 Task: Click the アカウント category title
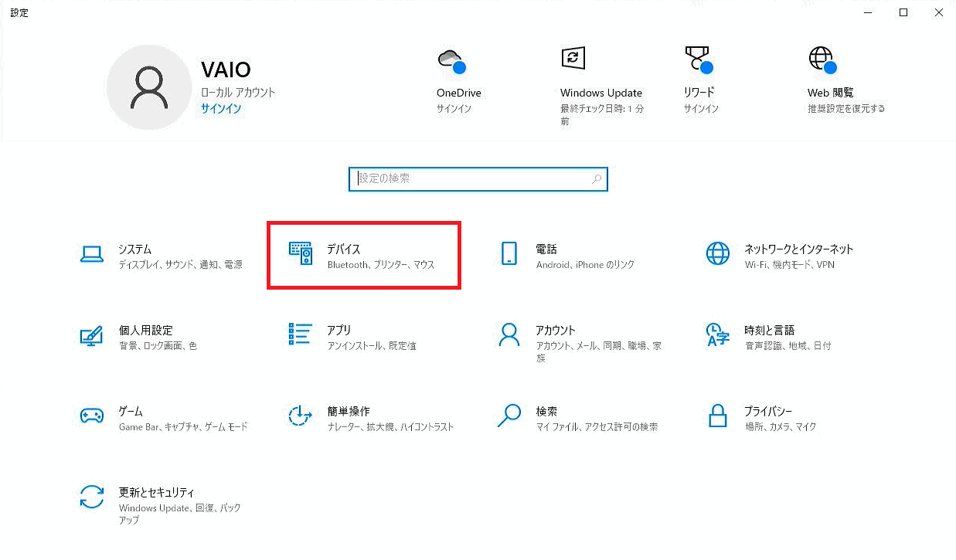(556, 331)
